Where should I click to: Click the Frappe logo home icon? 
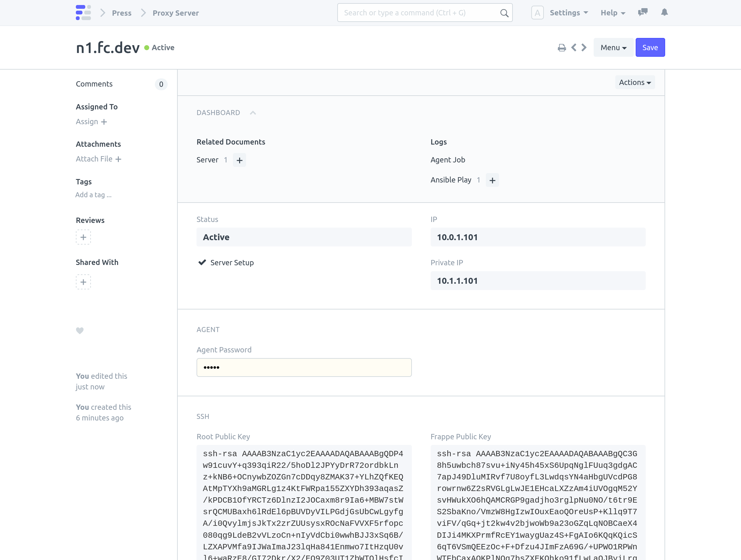click(83, 13)
